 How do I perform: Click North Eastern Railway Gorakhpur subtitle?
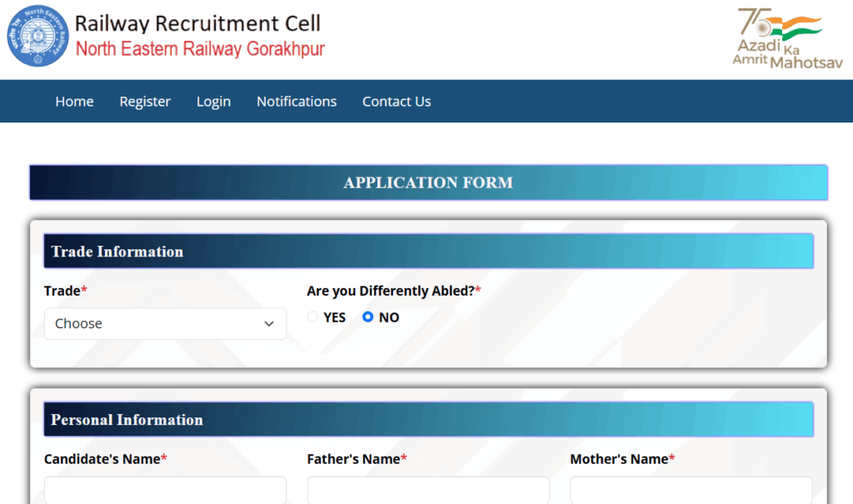[x=200, y=49]
